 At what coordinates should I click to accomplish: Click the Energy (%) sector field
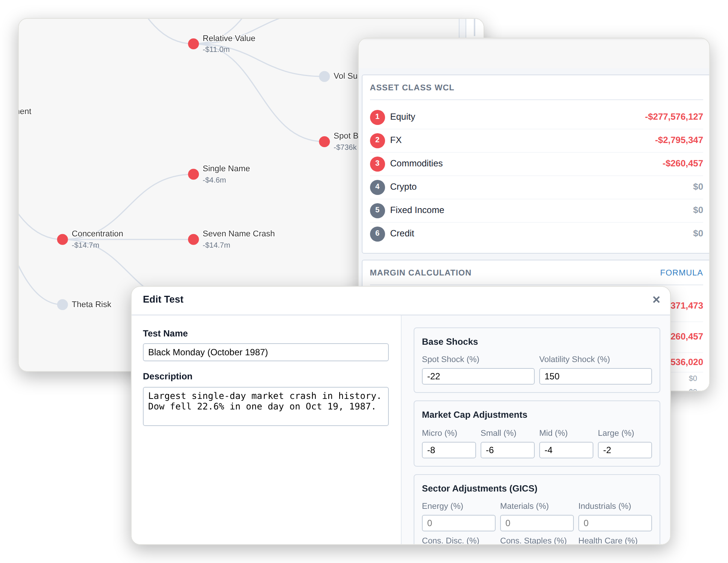[x=458, y=523]
